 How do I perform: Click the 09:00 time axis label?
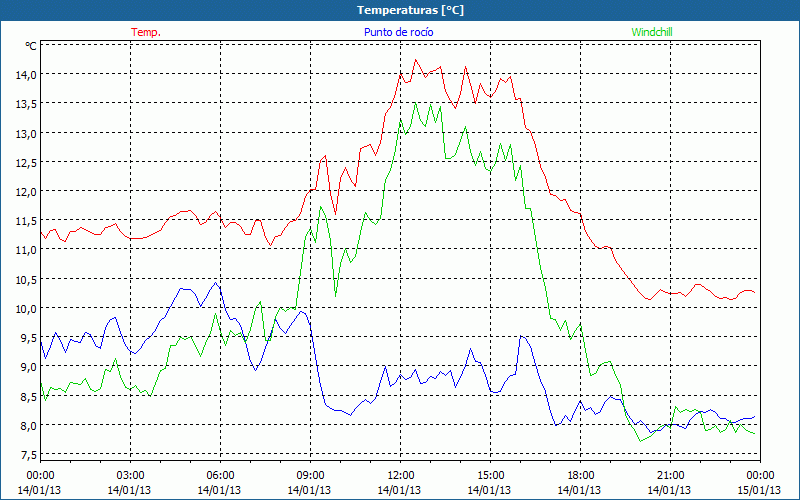310,475
